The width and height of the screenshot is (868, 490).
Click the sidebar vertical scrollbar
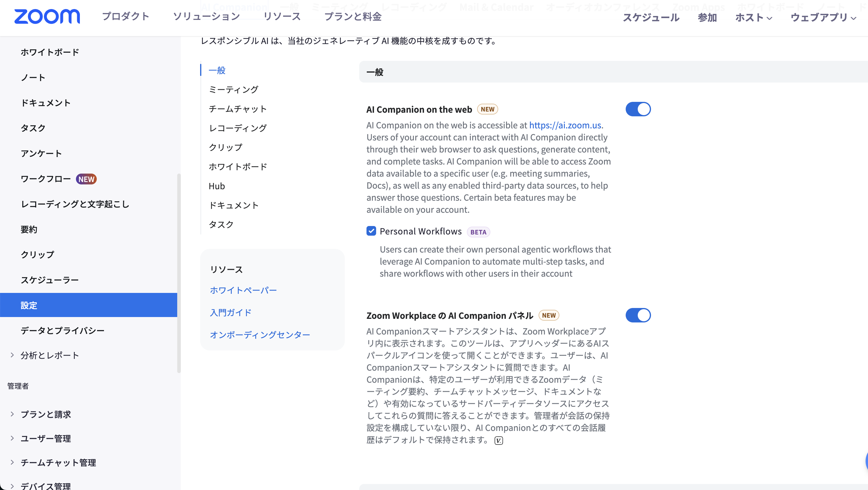click(179, 273)
